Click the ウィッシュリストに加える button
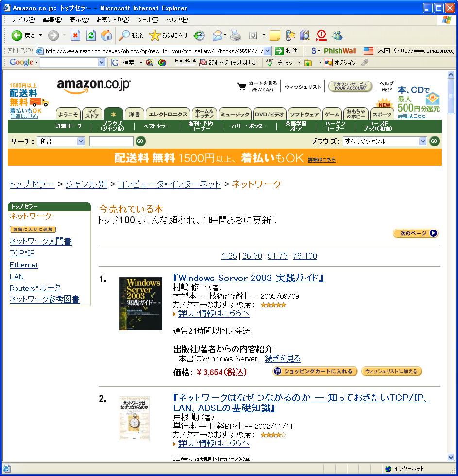 [391, 371]
